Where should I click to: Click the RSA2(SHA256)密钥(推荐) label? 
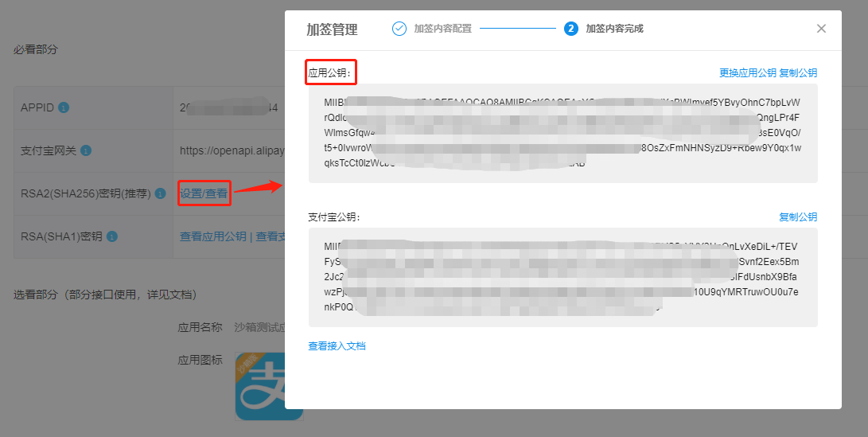(86, 194)
